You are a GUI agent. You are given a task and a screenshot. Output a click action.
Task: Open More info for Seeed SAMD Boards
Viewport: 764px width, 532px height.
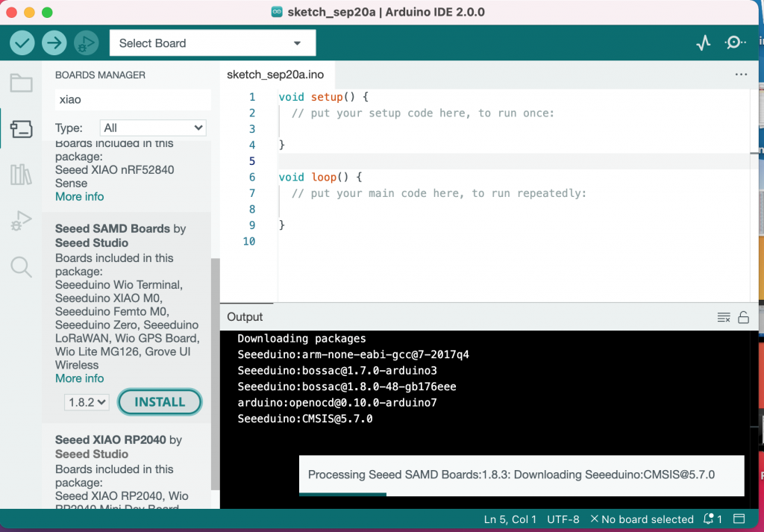pos(79,378)
